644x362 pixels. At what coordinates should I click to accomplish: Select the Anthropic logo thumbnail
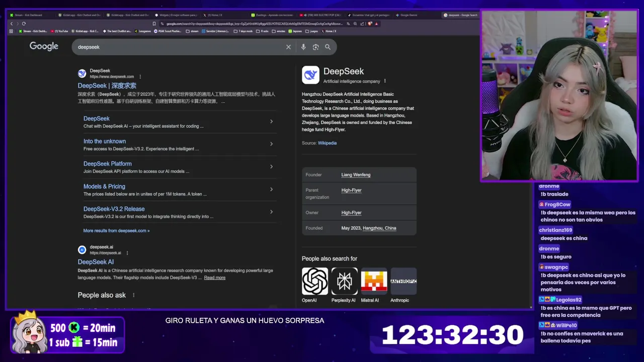point(404,281)
